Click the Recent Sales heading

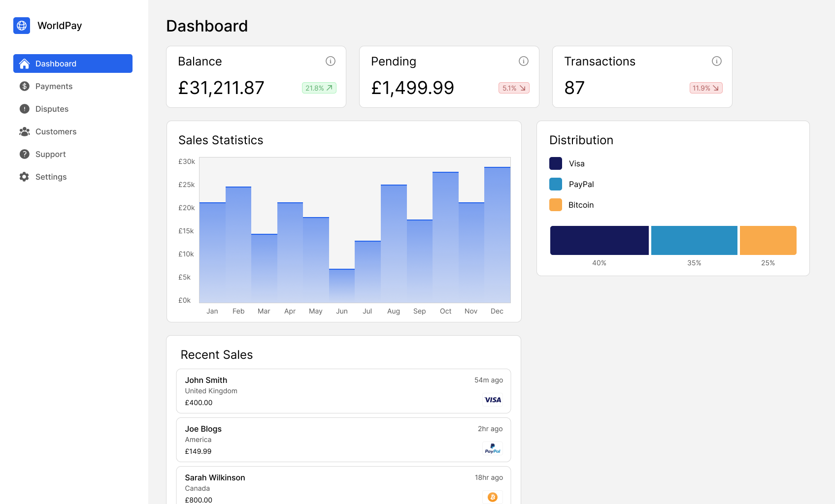(x=217, y=355)
